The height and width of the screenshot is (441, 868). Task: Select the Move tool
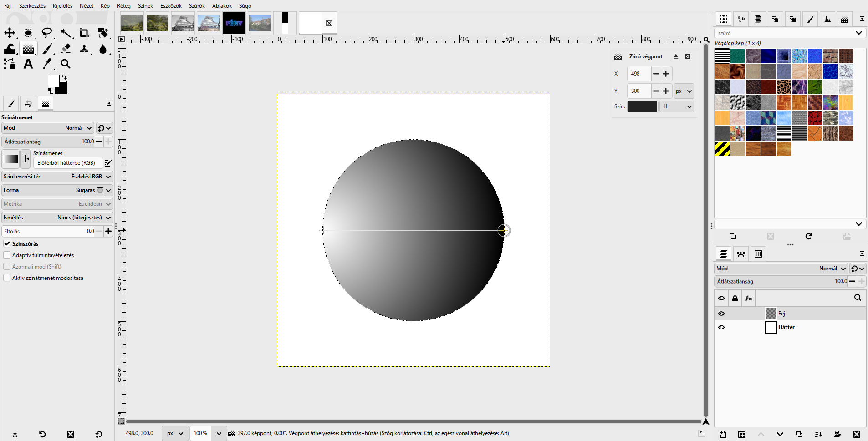[x=10, y=33]
